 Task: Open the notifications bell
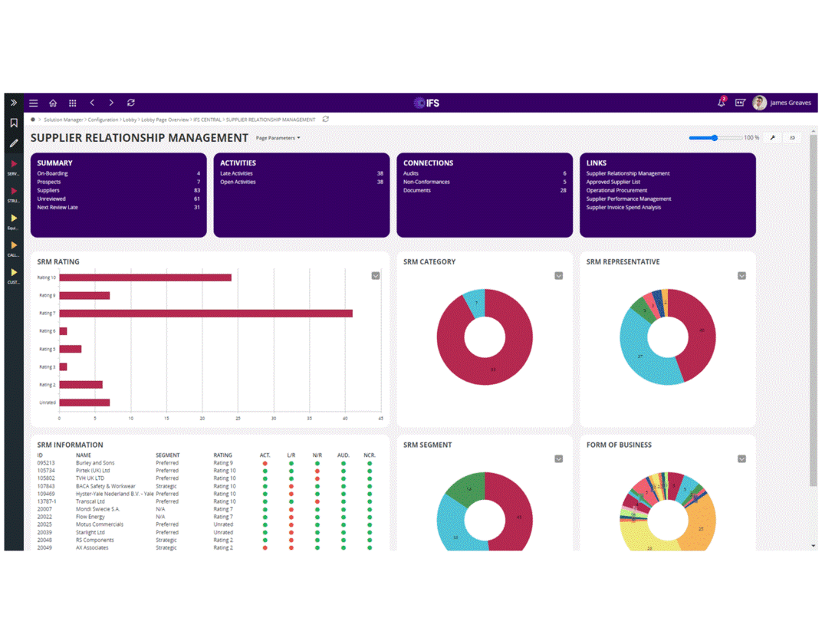pyautogui.click(x=722, y=103)
